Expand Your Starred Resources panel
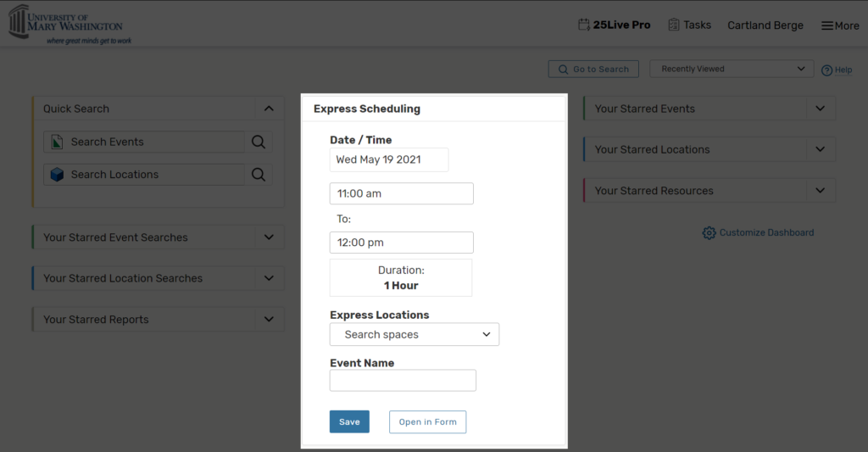The height and width of the screenshot is (452, 868). (x=821, y=191)
